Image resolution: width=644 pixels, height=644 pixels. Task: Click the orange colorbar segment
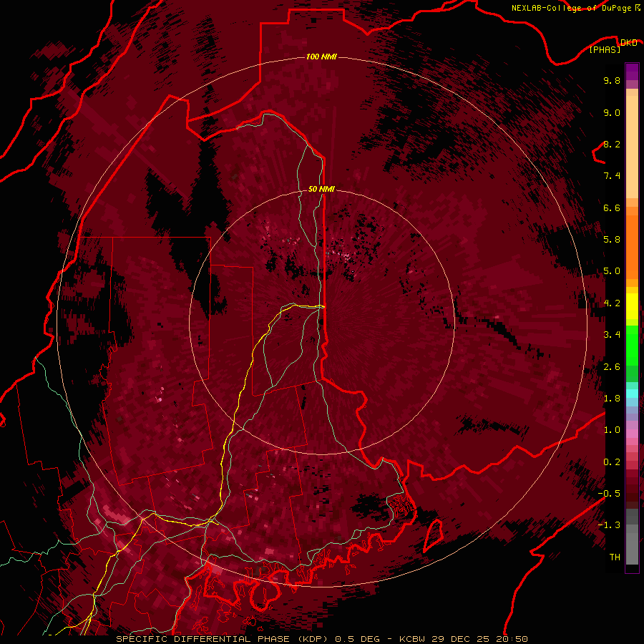[x=632, y=247]
